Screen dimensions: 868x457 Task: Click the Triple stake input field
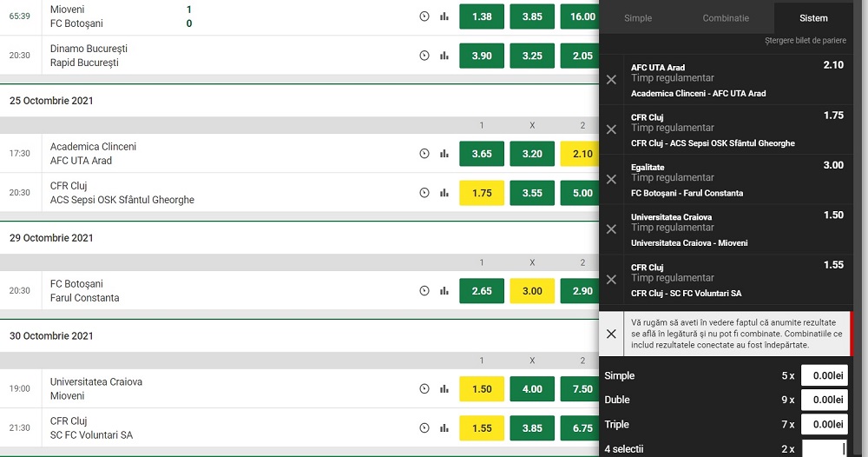pos(824,425)
